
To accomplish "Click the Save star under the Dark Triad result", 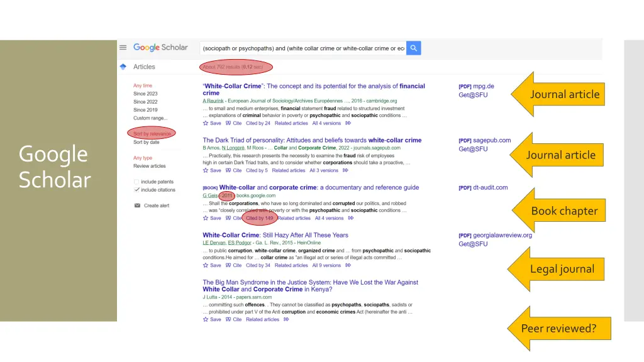I will point(206,170).
